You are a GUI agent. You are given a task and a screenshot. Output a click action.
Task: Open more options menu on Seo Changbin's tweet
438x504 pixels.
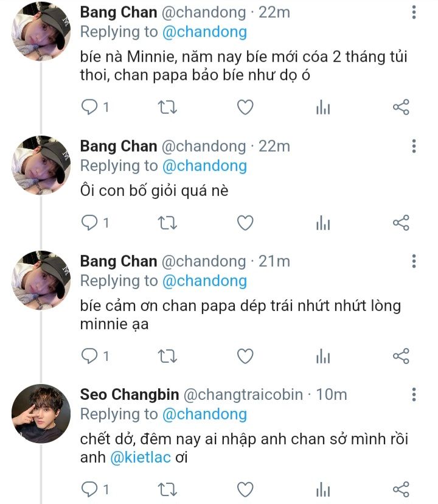point(414,394)
